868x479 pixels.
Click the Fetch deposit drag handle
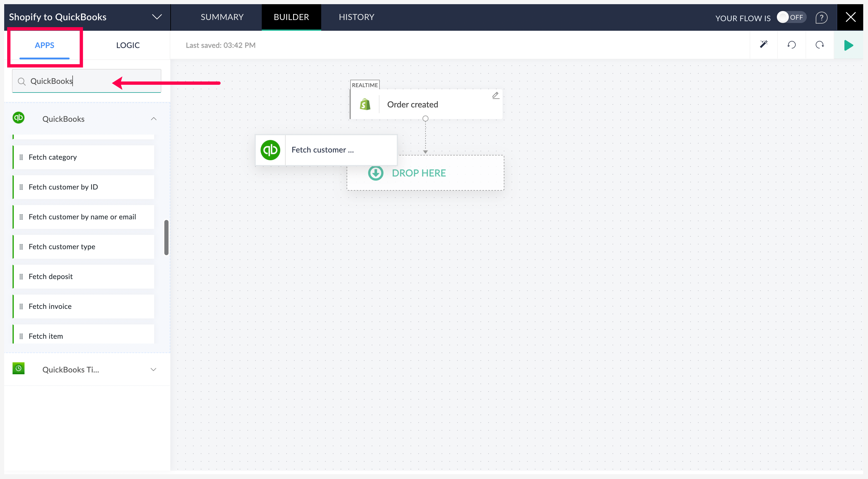tap(21, 277)
